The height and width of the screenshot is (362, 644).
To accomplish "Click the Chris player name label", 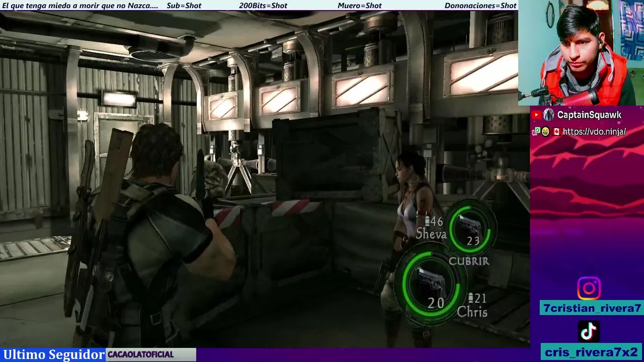I will click(472, 312).
